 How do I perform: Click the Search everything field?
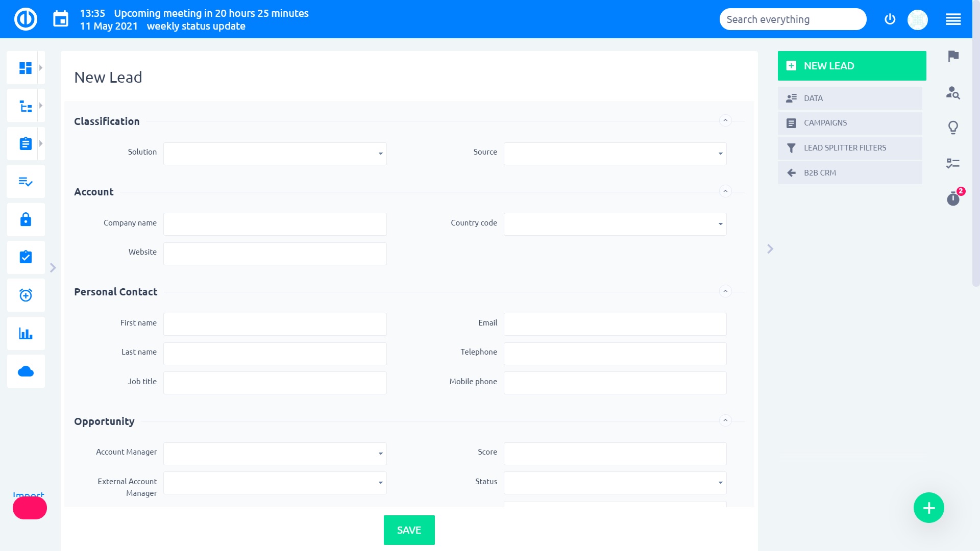(x=792, y=19)
